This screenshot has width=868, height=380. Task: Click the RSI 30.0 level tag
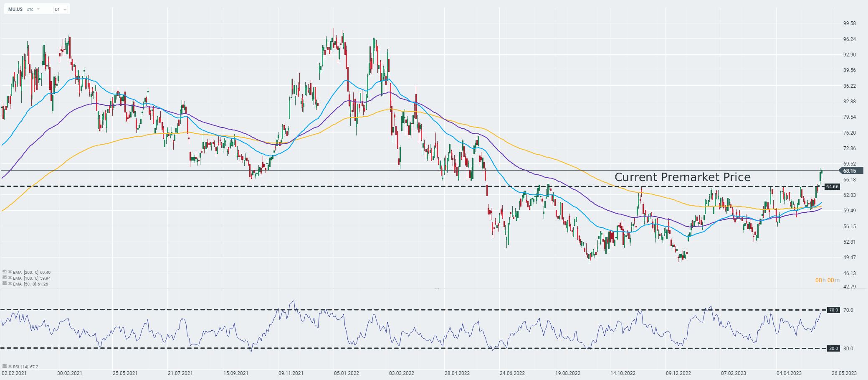[x=833, y=349]
